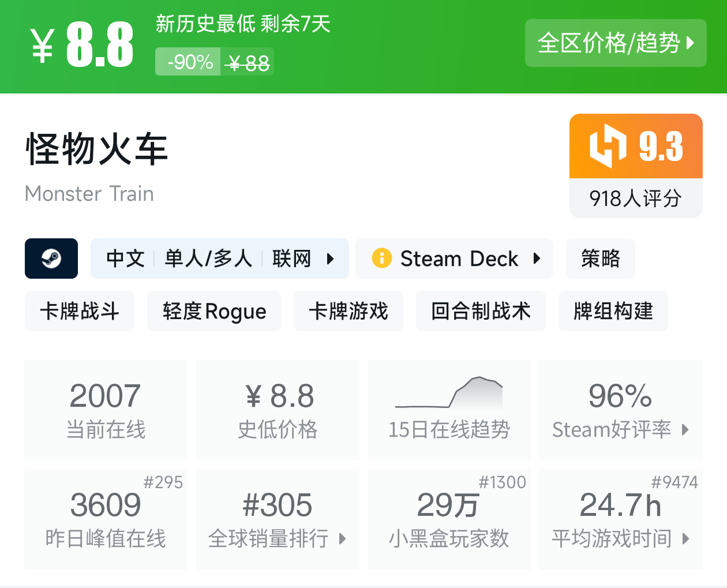
Task: Click the Steam platform icon
Action: point(51,259)
